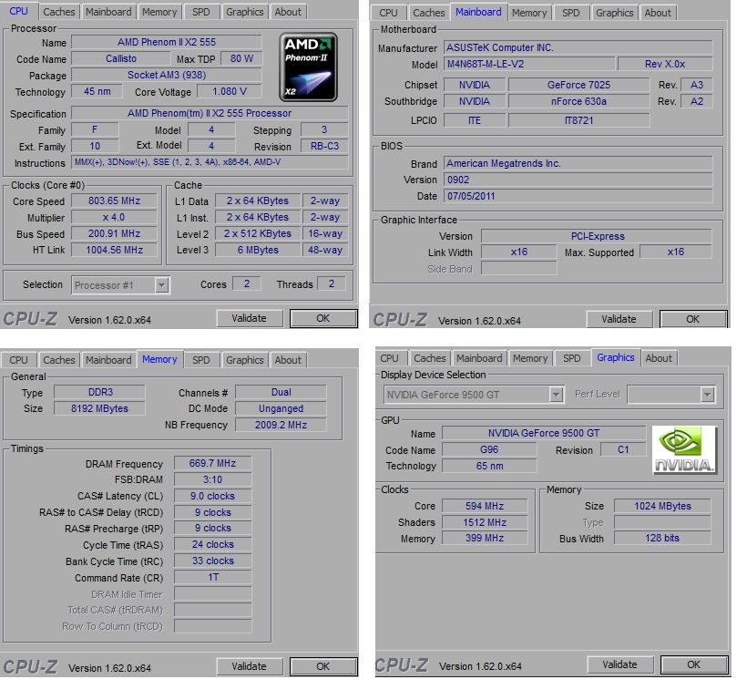The height and width of the screenshot is (700, 747).
Task: Open Mainboard tab in the CPU window
Action: click(x=108, y=12)
